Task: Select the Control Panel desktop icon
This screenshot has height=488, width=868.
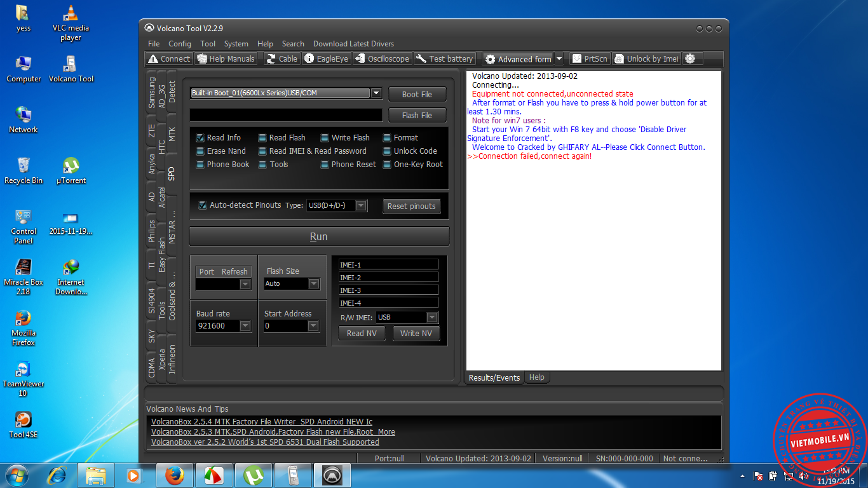Action: pos(24,227)
